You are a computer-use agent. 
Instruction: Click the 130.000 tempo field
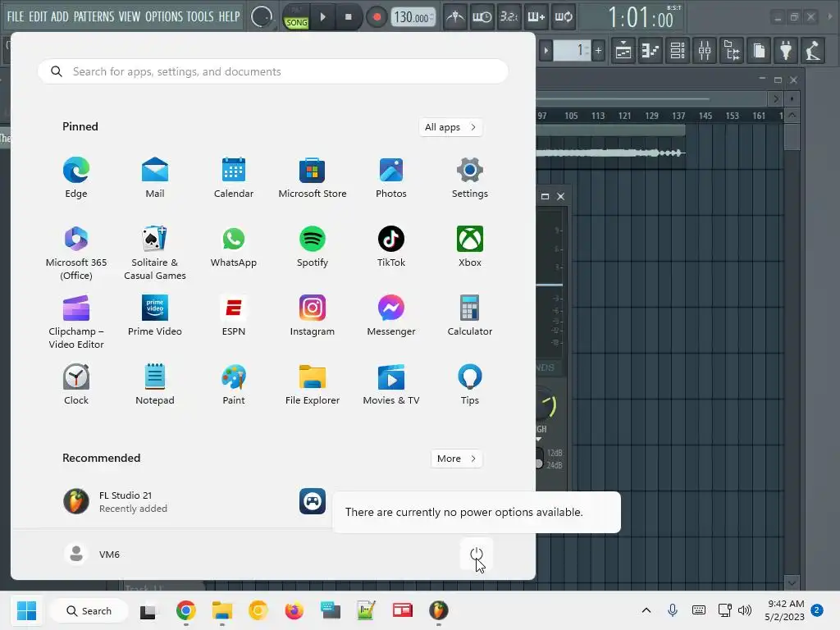click(x=413, y=17)
